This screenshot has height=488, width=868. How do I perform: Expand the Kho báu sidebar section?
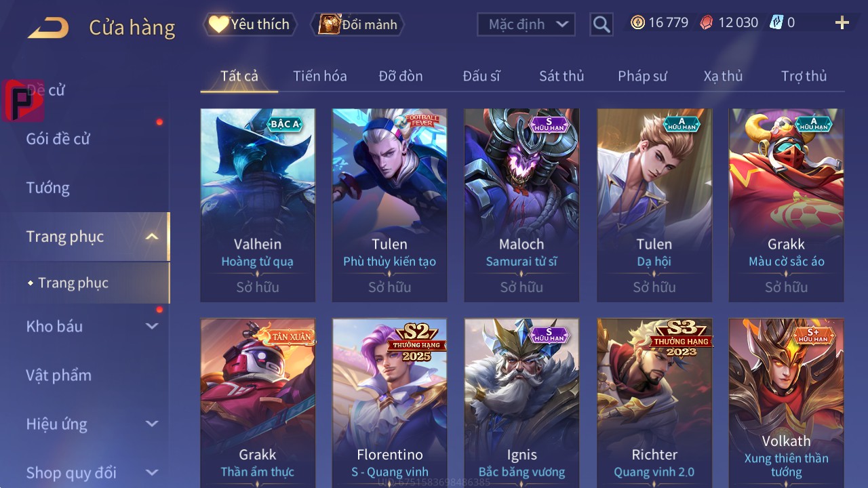click(x=152, y=326)
